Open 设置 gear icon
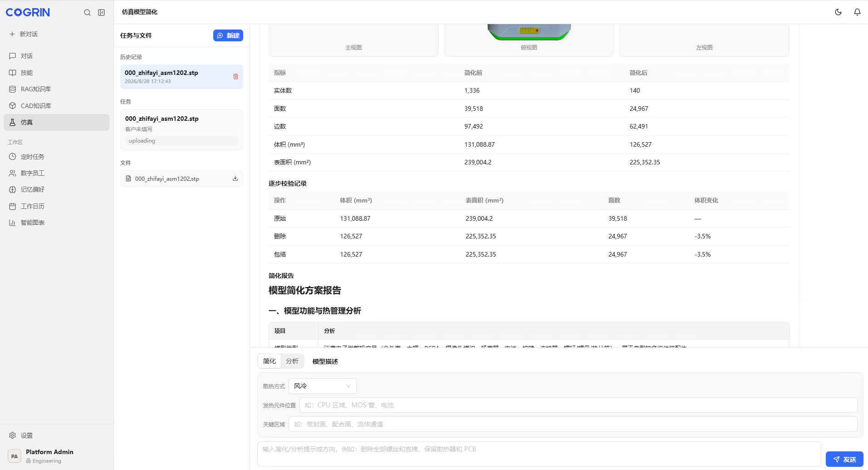Screen dimensions: 868x470 tap(13, 435)
